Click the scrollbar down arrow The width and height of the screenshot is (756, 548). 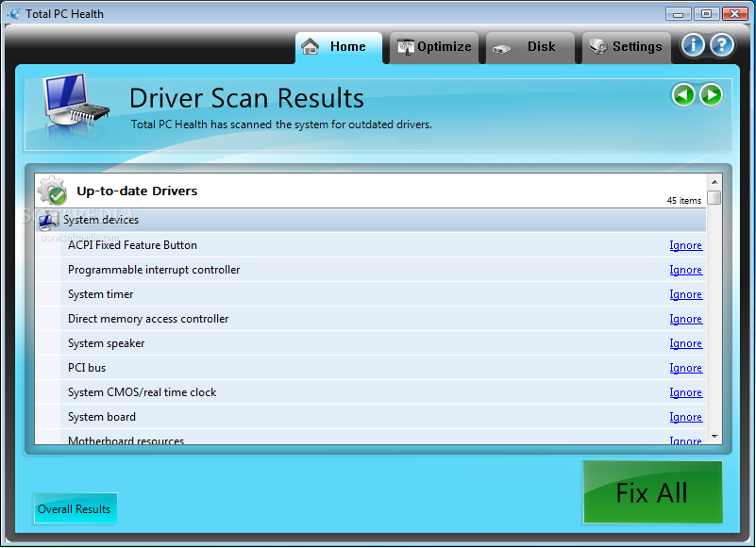click(714, 437)
